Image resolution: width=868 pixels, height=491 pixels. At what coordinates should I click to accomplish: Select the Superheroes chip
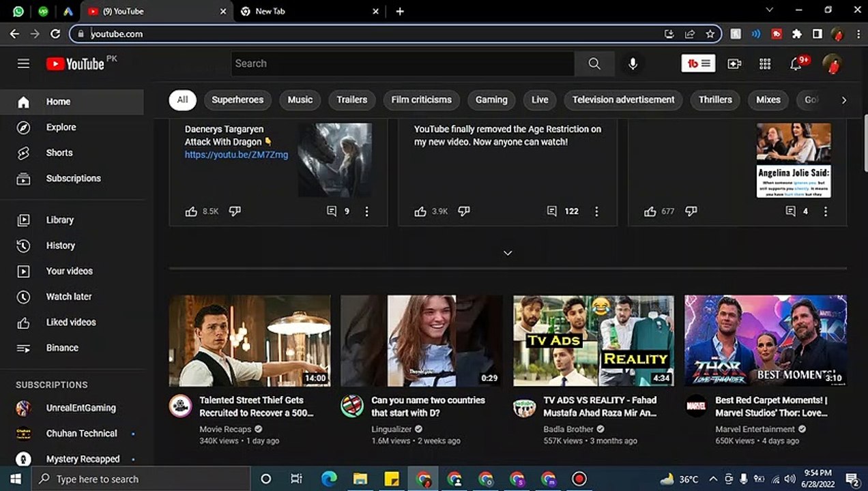click(x=237, y=100)
